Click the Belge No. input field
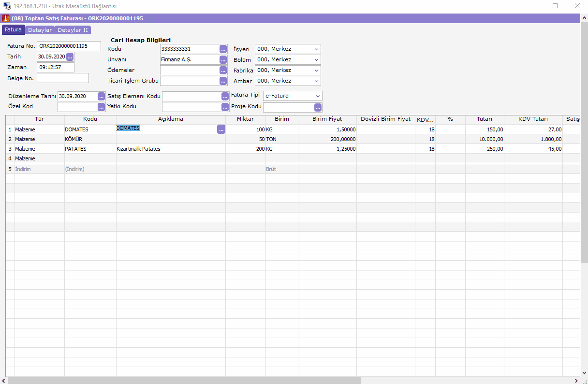This screenshot has width=588, height=384. (63, 78)
